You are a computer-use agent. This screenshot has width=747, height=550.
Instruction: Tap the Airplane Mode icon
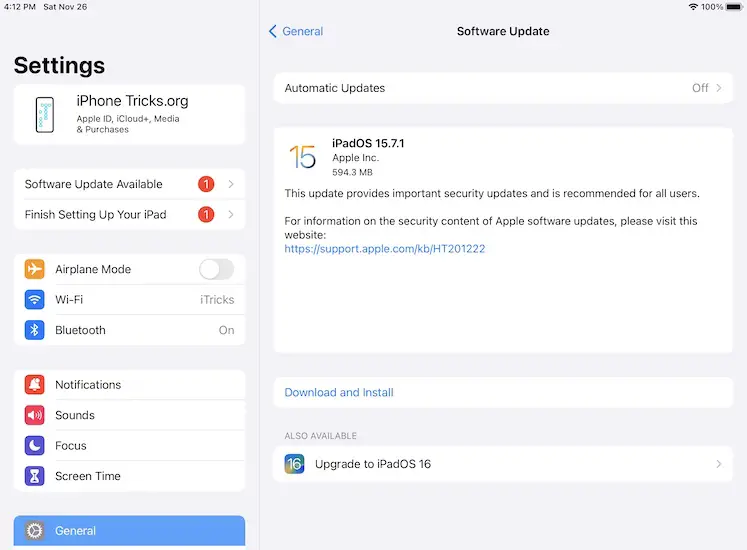(35, 269)
